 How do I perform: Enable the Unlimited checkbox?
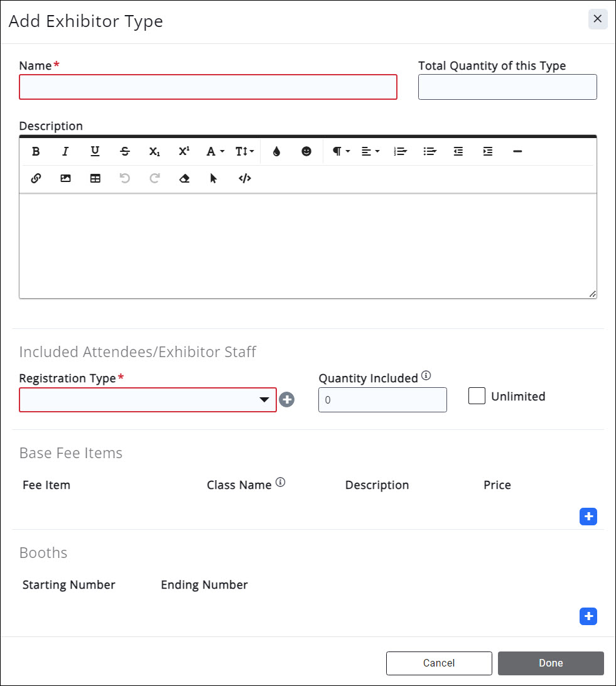click(477, 395)
